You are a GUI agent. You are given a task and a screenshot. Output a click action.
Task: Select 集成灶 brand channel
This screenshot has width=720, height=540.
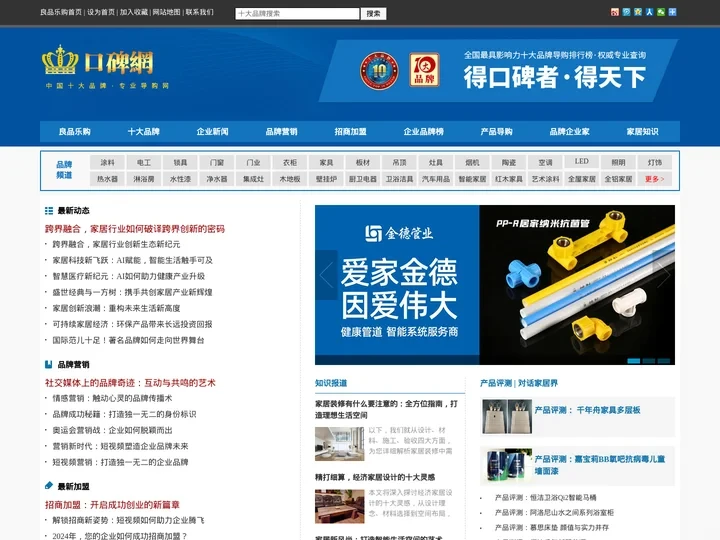click(x=253, y=179)
